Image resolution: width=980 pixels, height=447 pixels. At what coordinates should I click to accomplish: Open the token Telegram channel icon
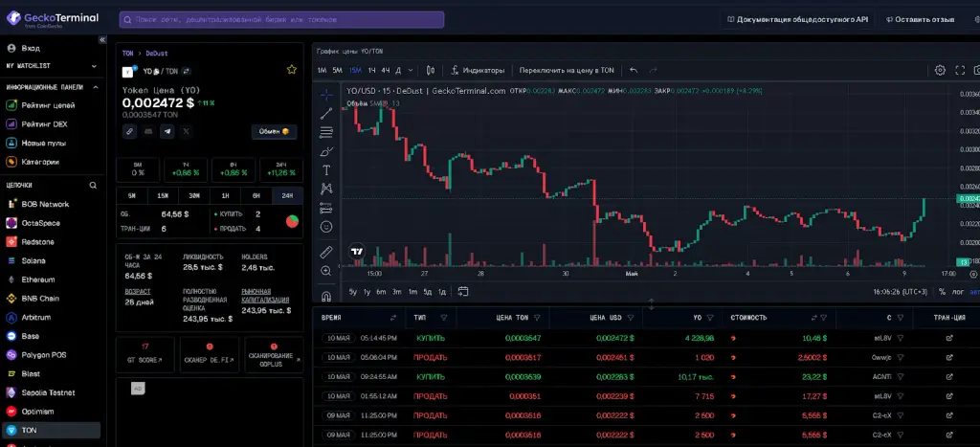(x=167, y=131)
